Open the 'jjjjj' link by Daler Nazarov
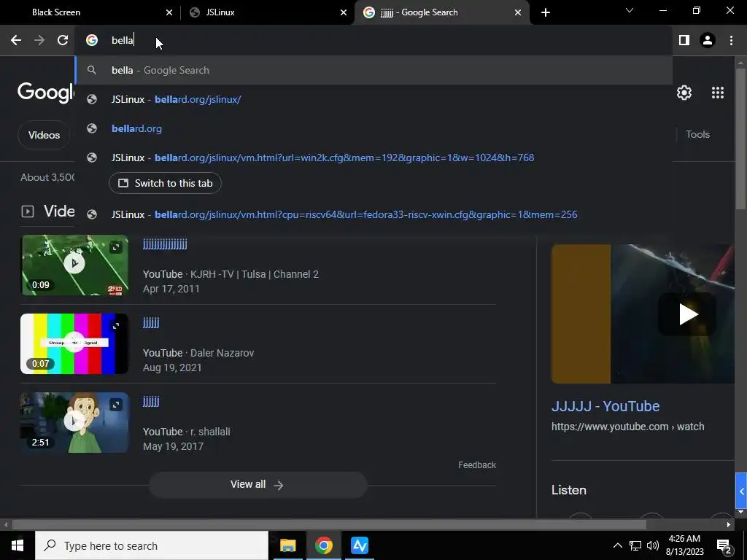 pos(151,323)
